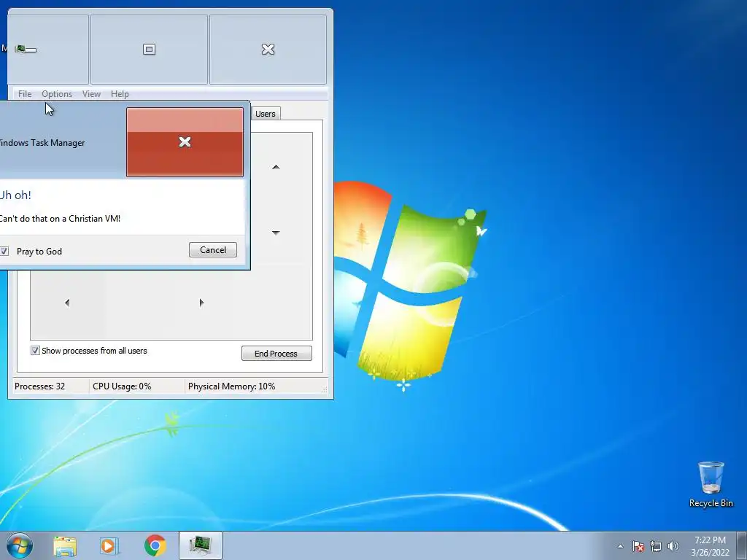Close the Uh oh dialog with red X
Viewport: 747px width, 560px height.
pyautogui.click(x=185, y=142)
